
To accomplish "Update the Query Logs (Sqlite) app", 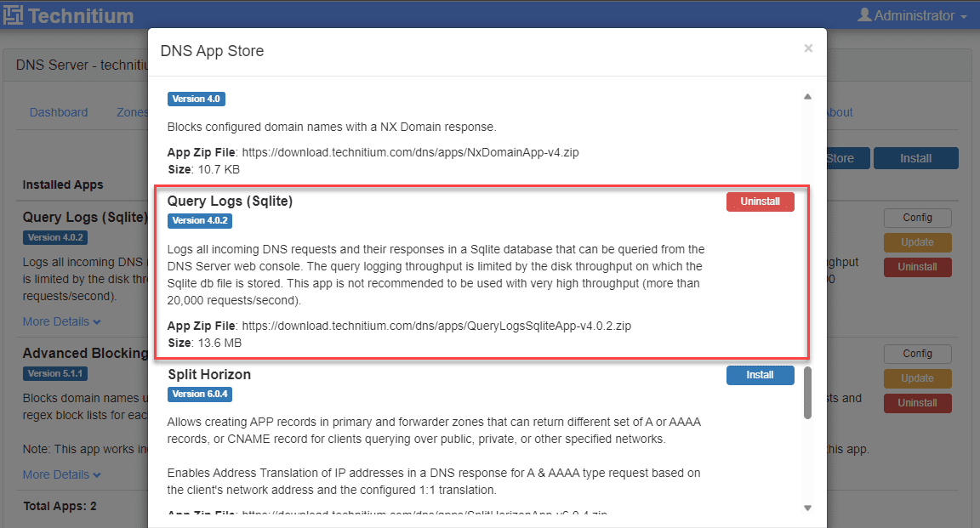I will click(918, 242).
